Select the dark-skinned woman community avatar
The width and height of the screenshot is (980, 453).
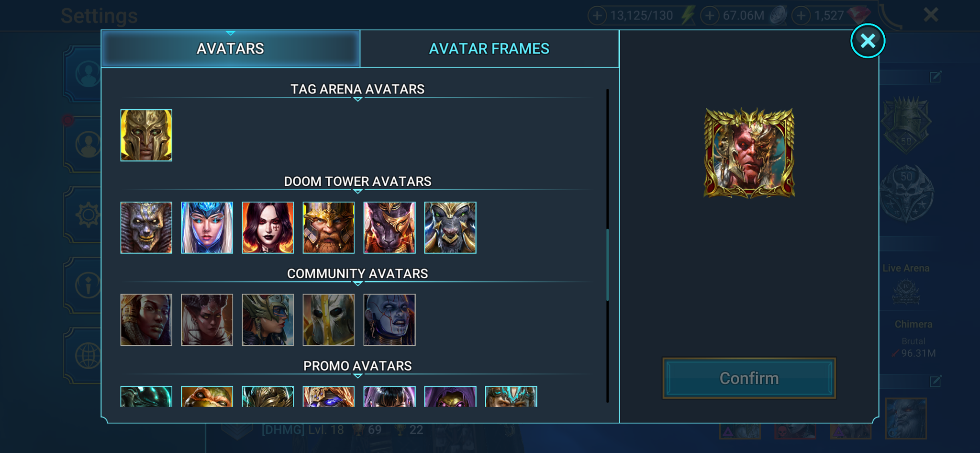click(146, 320)
